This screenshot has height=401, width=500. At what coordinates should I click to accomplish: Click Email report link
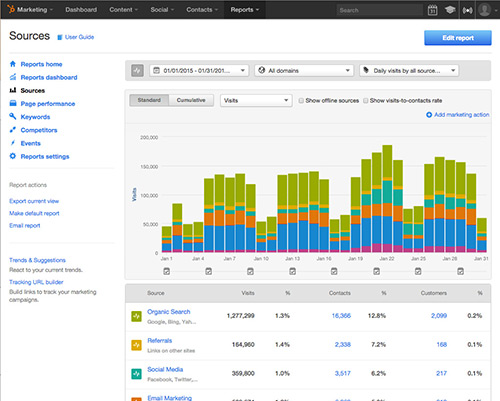25,226
